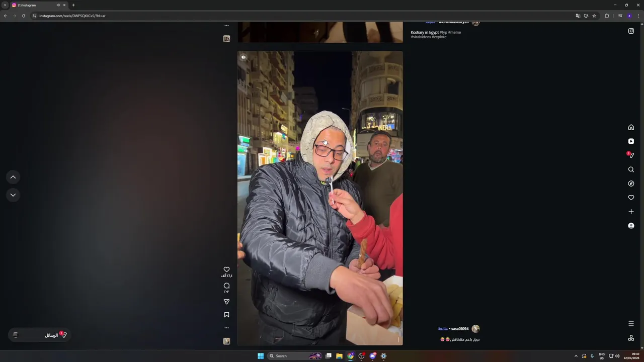Open media controls icon in toolbar
The width and height of the screenshot is (644, 362).
coord(620,16)
